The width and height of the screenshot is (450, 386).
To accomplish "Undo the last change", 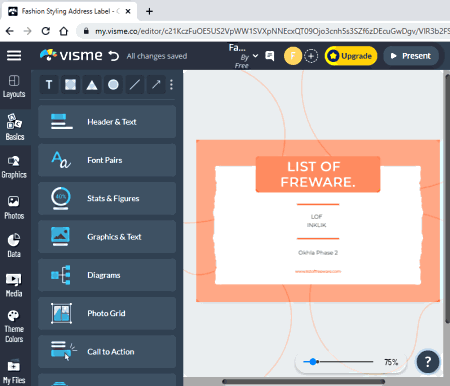I will tap(114, 56).
